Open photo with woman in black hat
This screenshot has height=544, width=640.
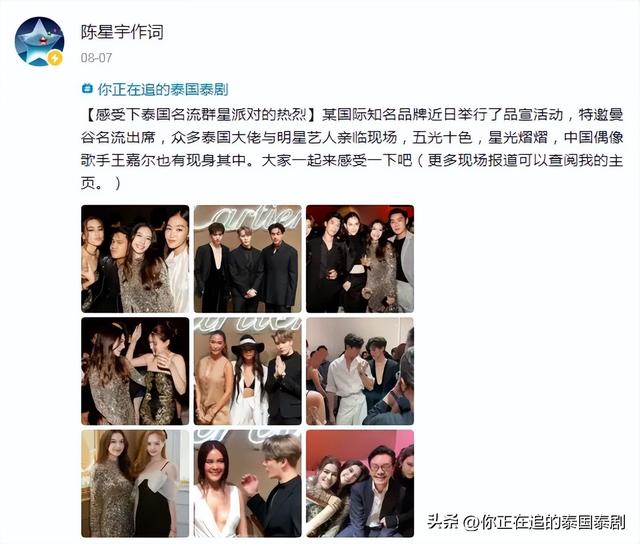pos(247,371)
